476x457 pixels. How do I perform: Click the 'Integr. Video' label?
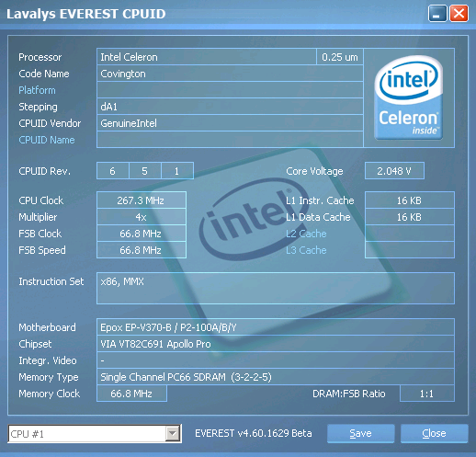48,360
